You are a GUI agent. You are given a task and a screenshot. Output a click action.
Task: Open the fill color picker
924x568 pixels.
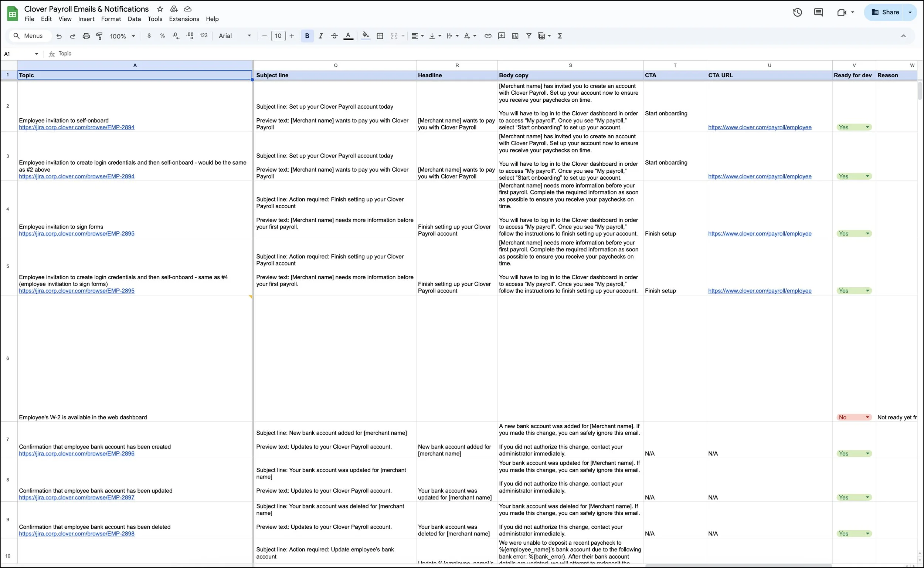coord(365,36)
